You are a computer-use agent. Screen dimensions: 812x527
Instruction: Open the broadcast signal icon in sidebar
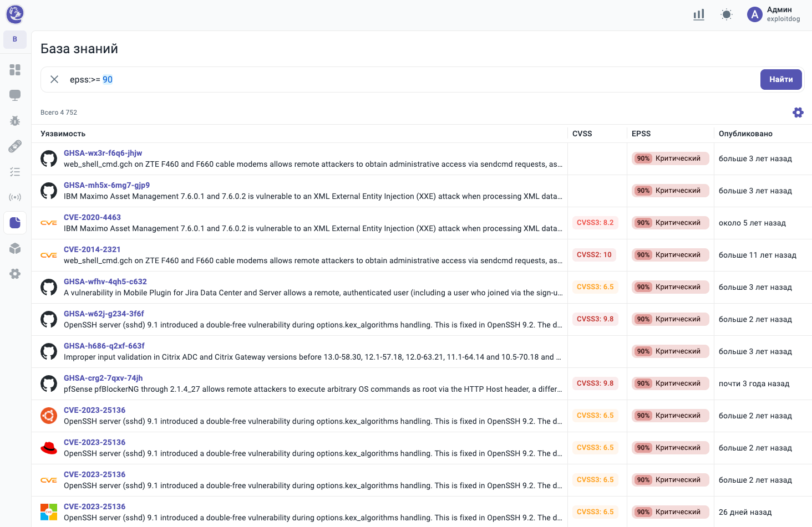pyautogui.click(x=15, y=197)
